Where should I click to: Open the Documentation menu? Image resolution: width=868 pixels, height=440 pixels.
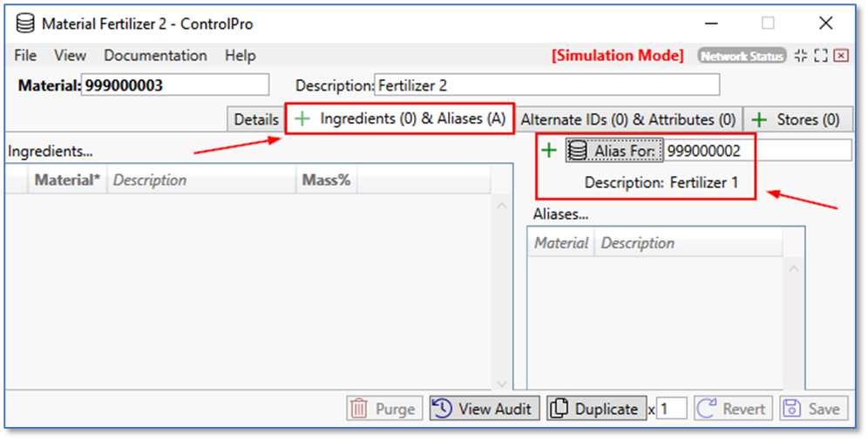tap(155, 55)
